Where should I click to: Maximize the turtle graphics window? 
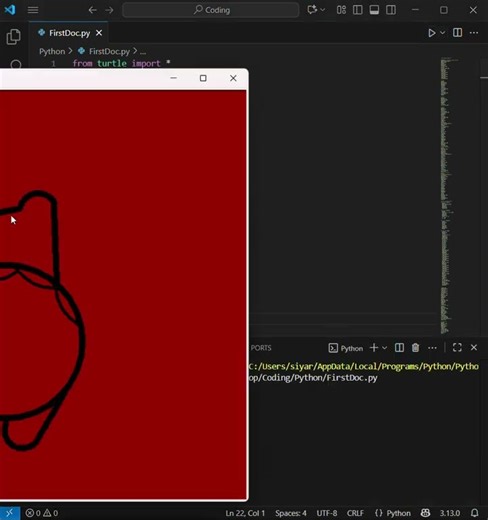[203, 78]
